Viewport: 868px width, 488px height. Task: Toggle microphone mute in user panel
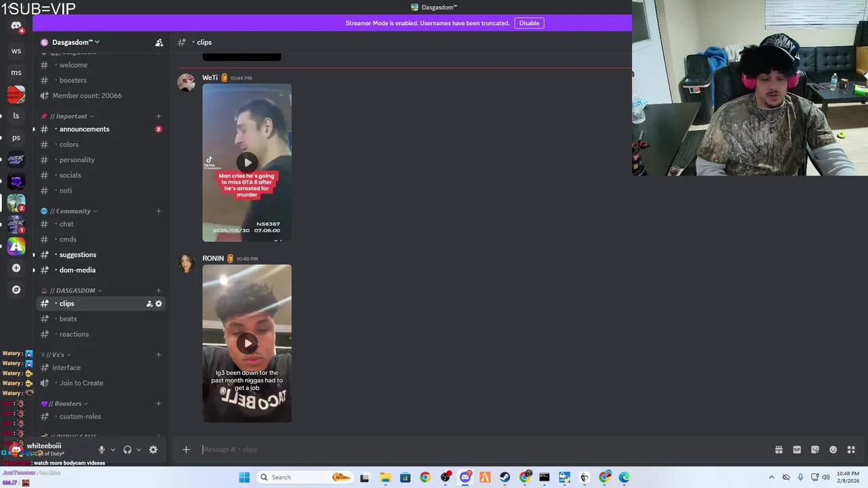(102, 449)
